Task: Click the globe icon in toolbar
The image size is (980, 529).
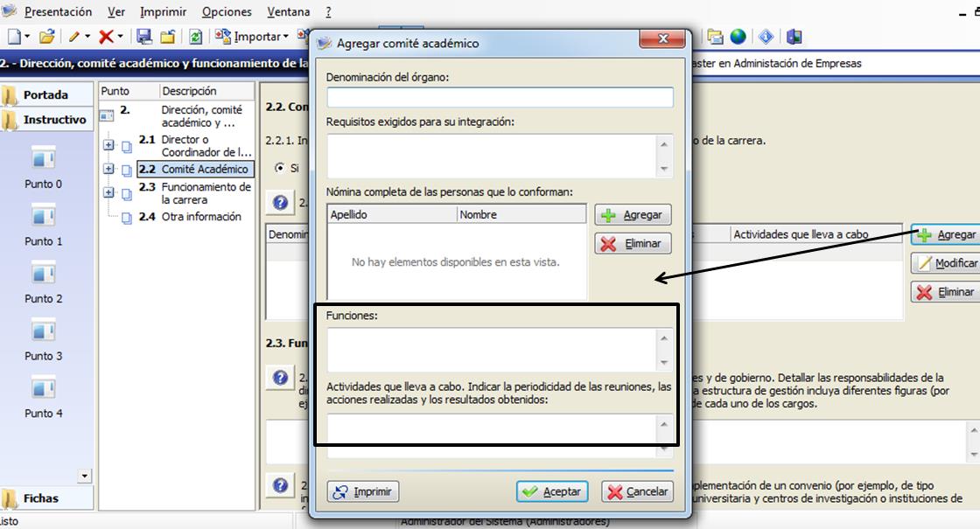Action: [x=738, y=37]
